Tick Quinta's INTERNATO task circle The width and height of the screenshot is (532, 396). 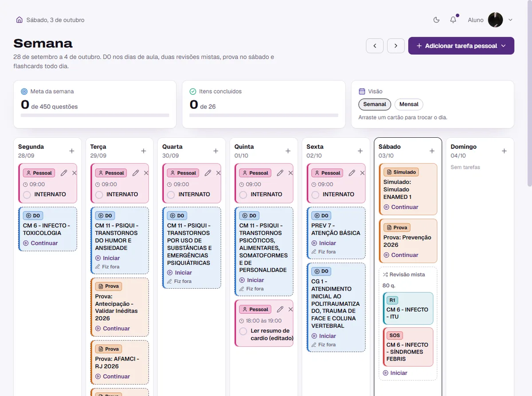[243, 194]
